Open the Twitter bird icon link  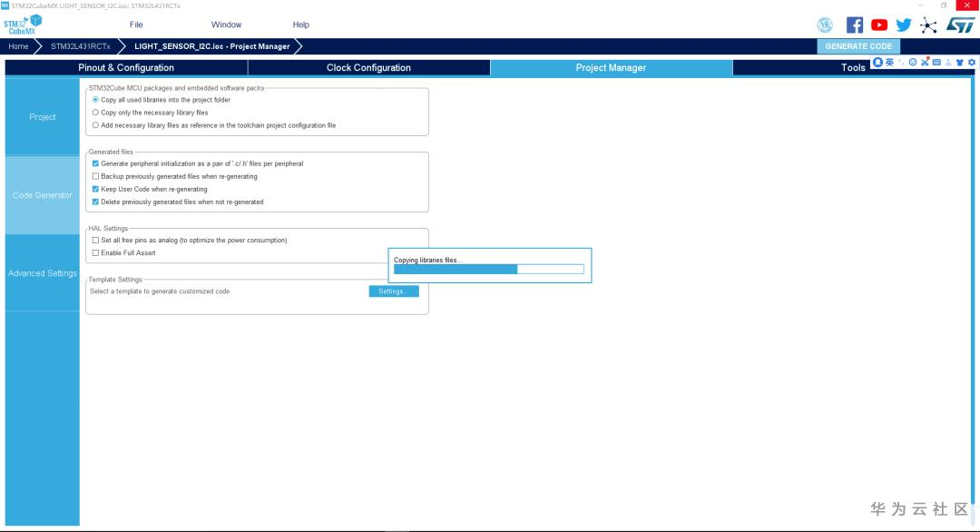pyautogui.click(x=903, y=25)
